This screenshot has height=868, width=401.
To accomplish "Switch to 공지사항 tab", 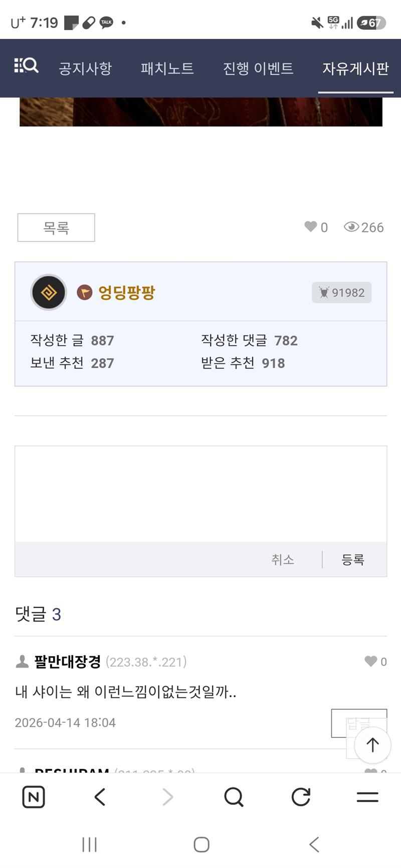I will pos(85,68).
